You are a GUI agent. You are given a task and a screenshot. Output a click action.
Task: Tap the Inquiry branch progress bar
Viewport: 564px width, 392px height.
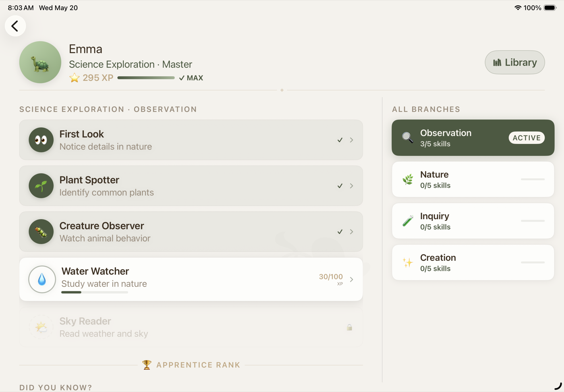(x=533, y=221)
